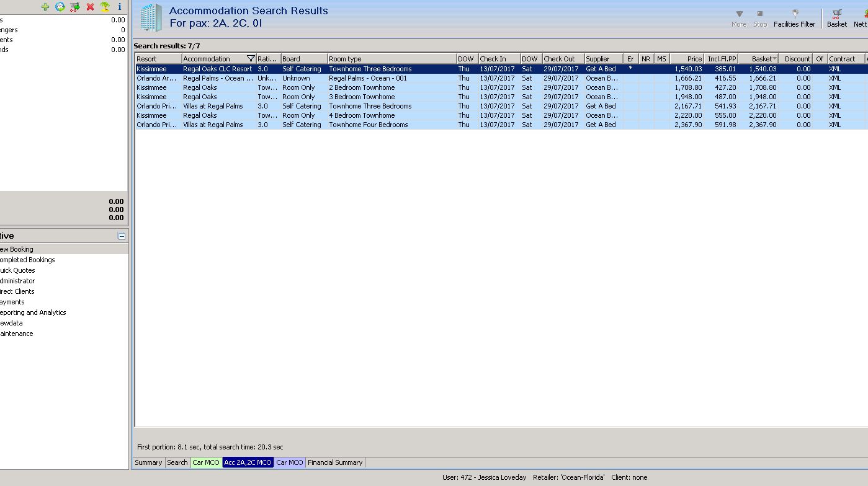Click the basket with green arrow icon
The image size is (868, 486).
75,7
